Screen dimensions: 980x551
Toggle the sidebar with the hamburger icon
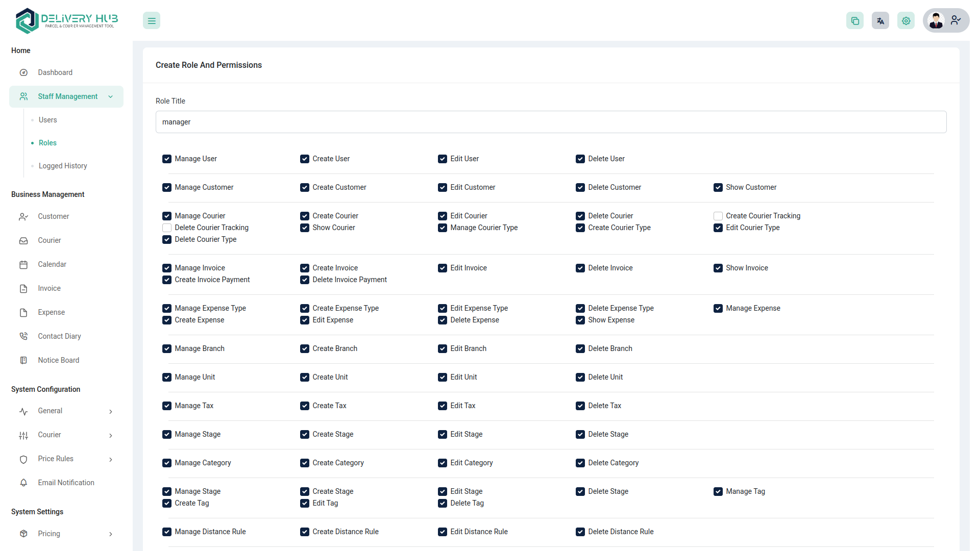pyautogui.click(x=151, y=20)
